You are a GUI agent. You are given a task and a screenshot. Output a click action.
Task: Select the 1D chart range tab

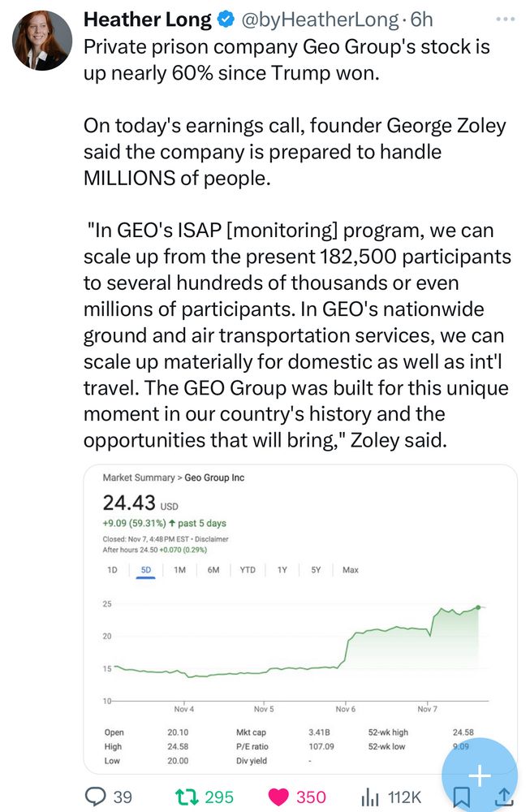[113, 570]
